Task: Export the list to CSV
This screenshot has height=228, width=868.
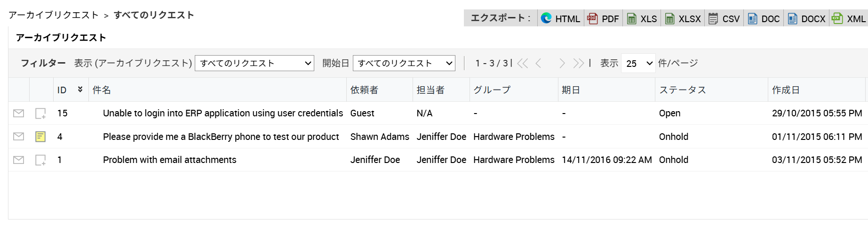Action: pyautogui.click(x=725, y=19)
